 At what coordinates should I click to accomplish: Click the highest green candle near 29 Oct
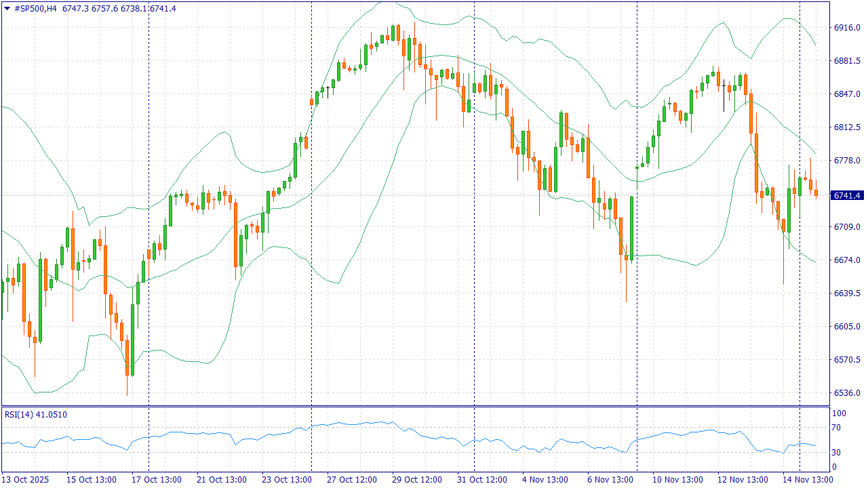tap(393, 33)
